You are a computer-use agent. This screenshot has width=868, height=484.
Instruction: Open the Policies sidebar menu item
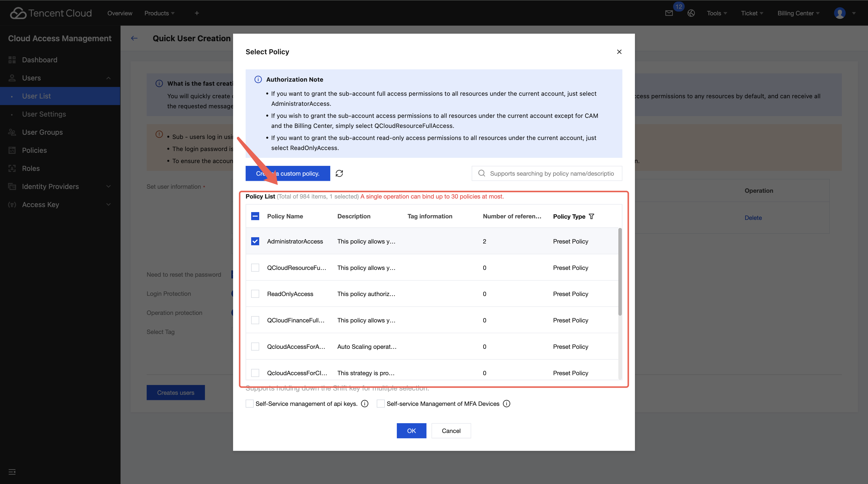point(34,150)
